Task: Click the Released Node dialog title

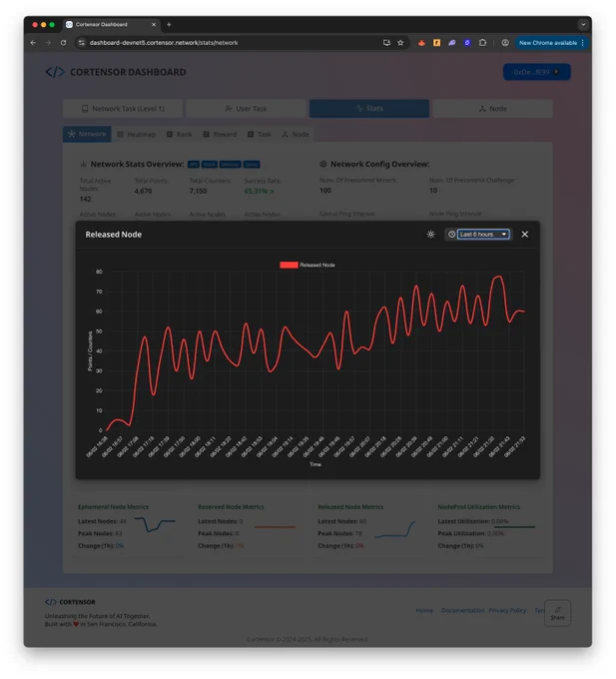Action: pos(114,235)
